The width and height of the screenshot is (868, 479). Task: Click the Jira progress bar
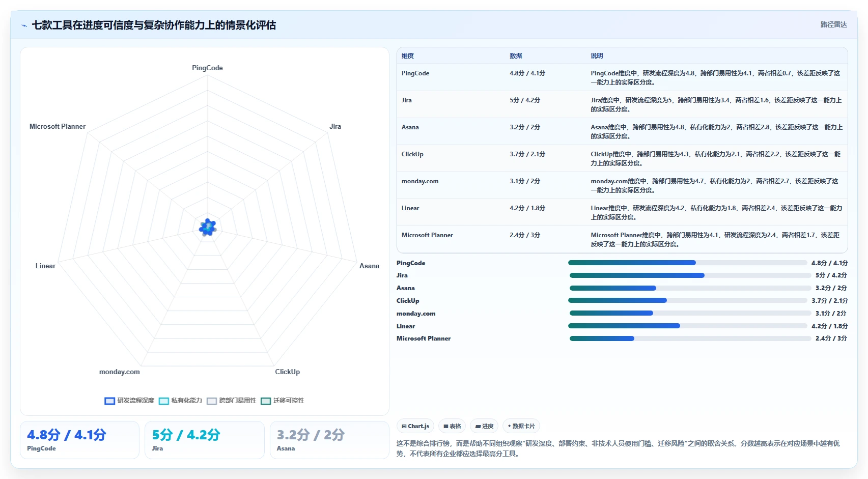click(x=690, y=275)
